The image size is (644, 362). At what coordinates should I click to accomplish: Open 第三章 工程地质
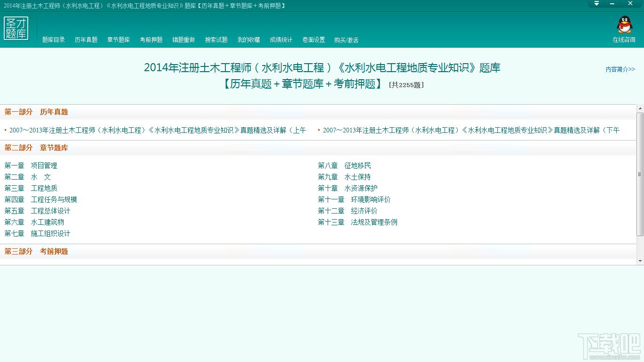[31, 188]
